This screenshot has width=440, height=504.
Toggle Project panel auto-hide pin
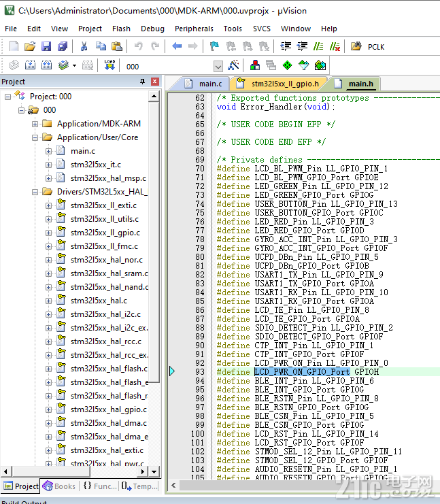pos(142,82)
